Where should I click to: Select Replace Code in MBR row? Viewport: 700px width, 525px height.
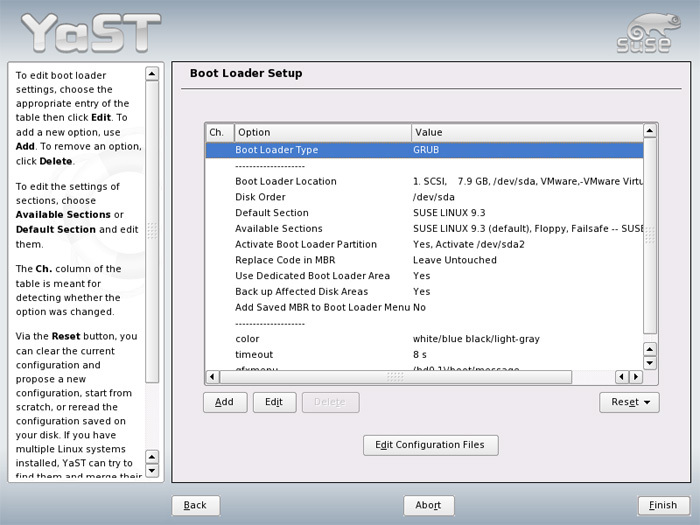tap(424, 260)
